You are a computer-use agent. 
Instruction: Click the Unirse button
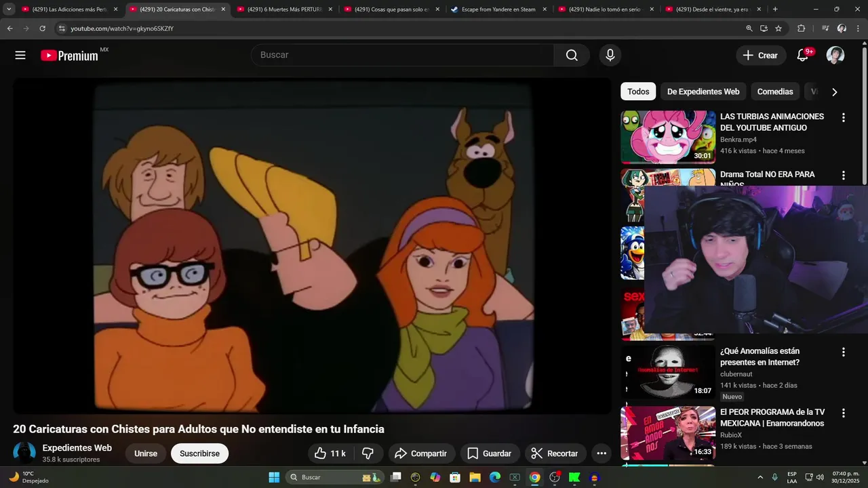(x=146, y=453)
